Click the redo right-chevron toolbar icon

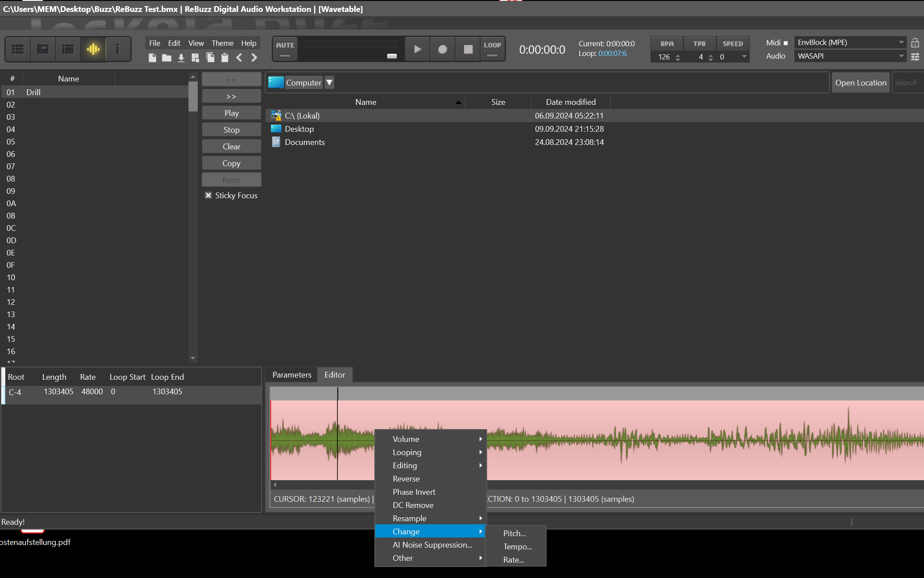pos(254,58)
